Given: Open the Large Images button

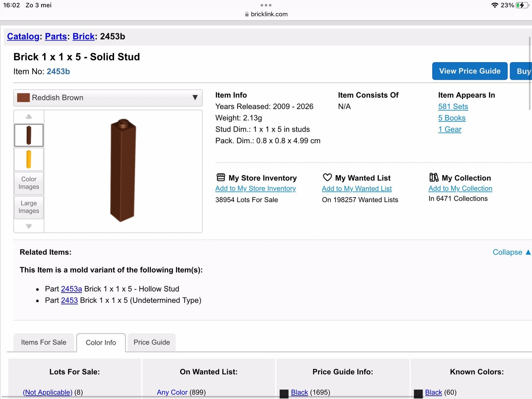Looking at the screenshot, I should [29, 207].
